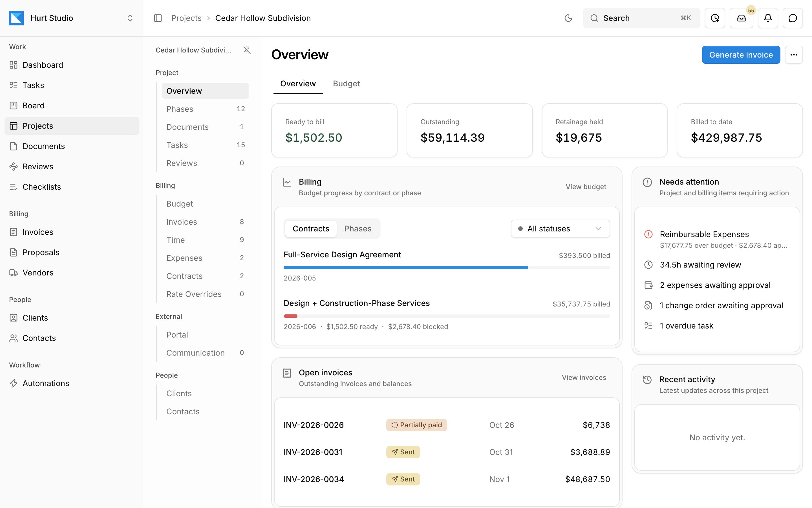The height and width of the screenshot is (508, 812).
Task: Open the chat bubble icon
Action: pyautogui.click(x=793, y=18)
